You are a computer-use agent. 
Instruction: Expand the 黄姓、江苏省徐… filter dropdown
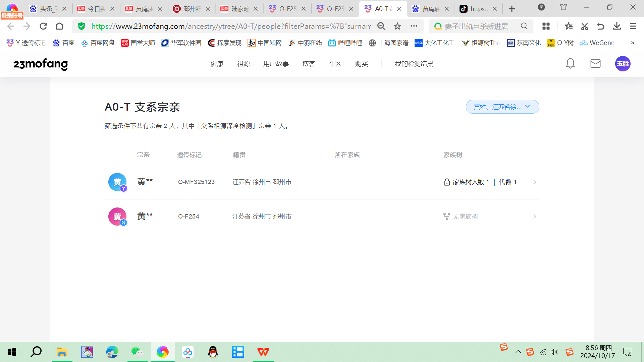502,107
